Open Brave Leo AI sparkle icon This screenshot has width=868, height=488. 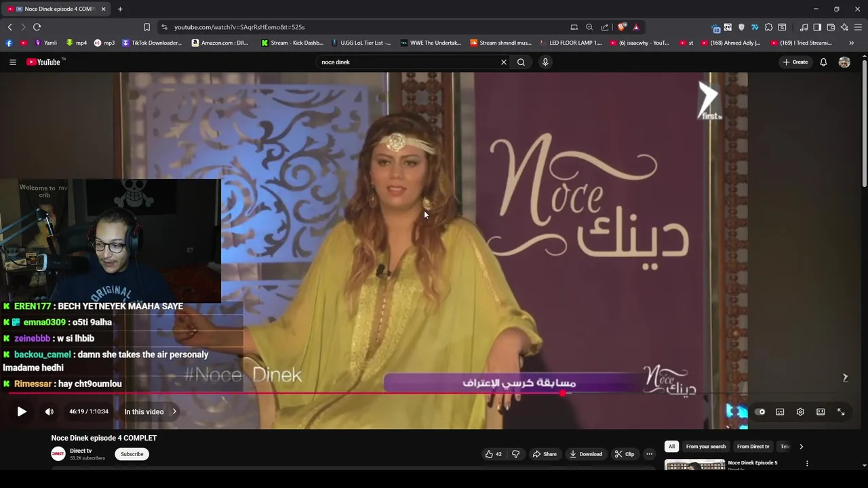click(x=844, y=27)
